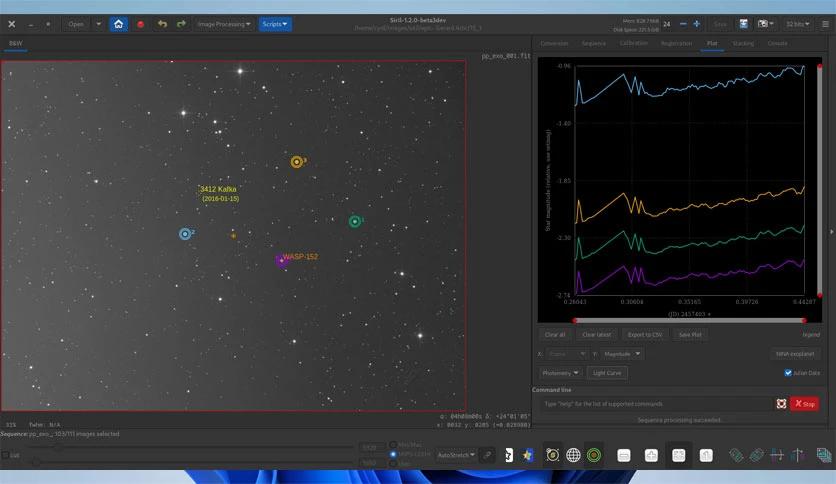The height and width of the screenshot is (484, 836).
Task: Toggle negative view icon in bottom toolbar
Action: point(509,455)
